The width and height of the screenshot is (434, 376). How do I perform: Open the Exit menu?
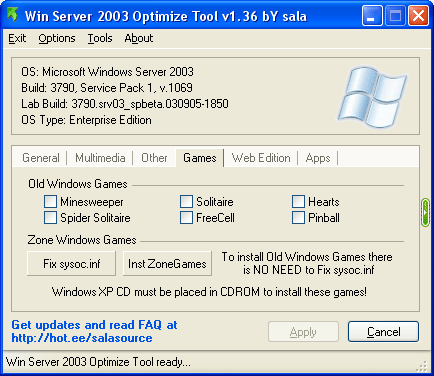tap(17, 38)
